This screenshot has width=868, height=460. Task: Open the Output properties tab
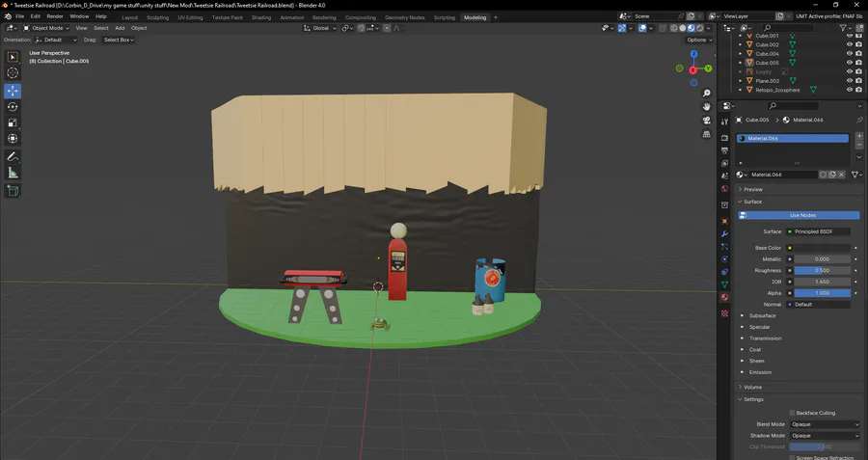724,150
